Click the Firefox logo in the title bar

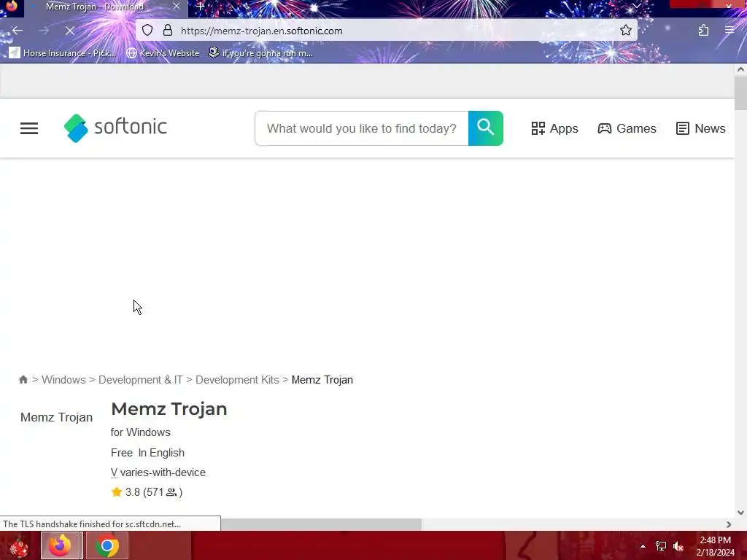point(12,6)
